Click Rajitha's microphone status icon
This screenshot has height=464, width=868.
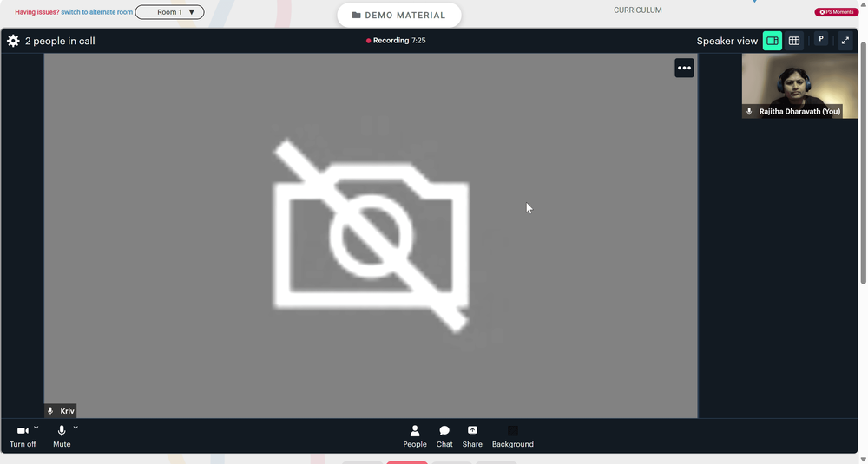(749, 111)
